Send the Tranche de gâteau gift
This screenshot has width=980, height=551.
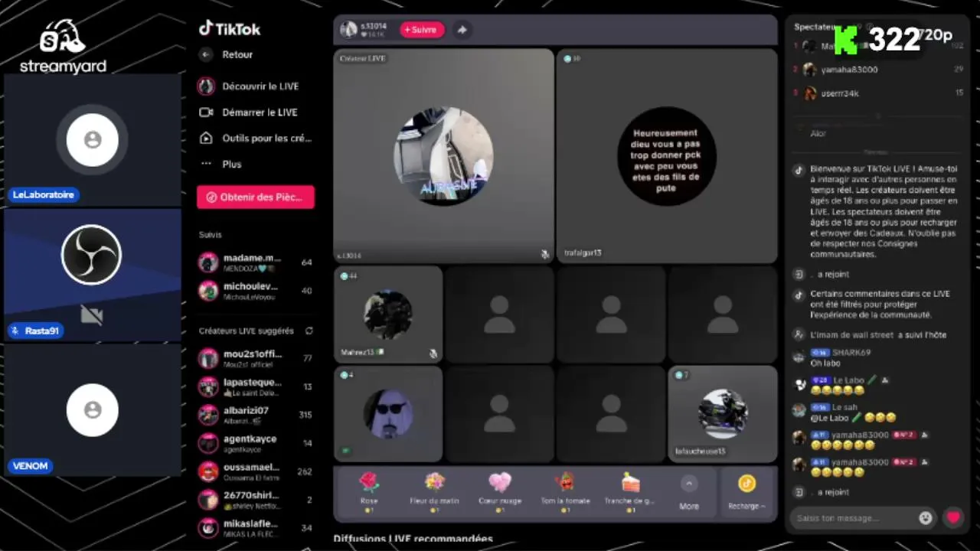629,491
